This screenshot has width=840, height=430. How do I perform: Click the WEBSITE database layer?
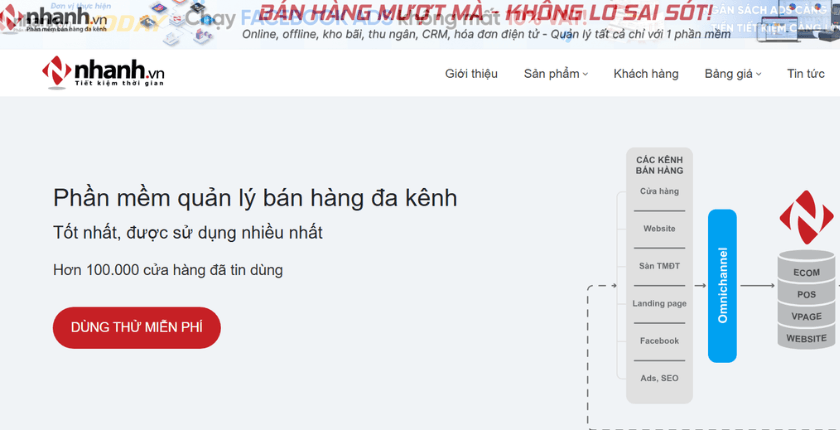coord(806,338)
